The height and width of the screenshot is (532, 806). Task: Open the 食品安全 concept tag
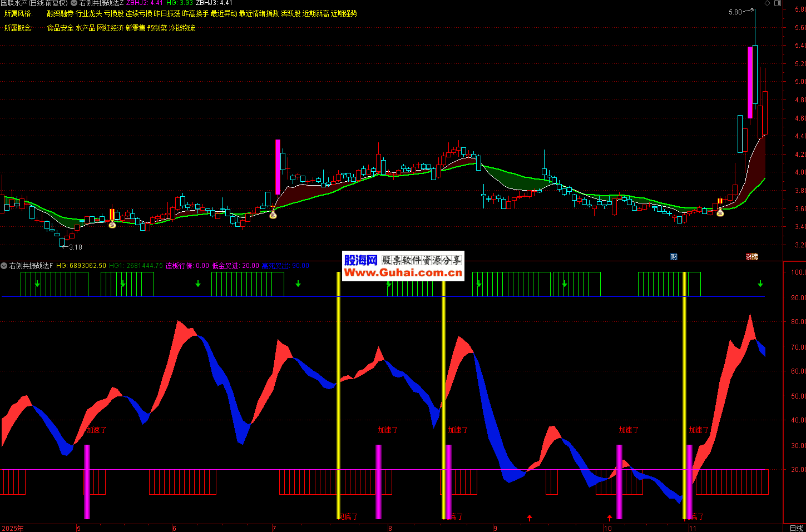pos(60,28)
